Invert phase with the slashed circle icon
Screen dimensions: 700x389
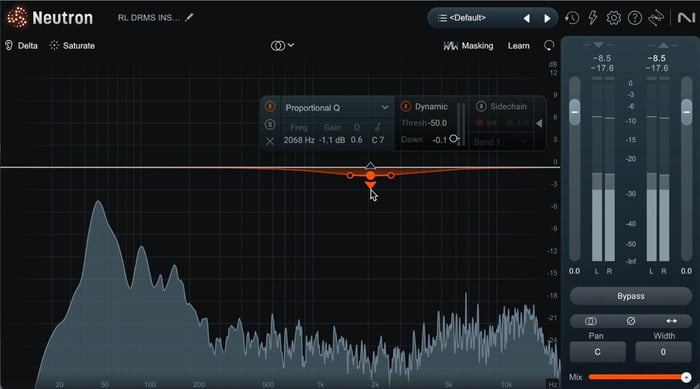click(x=631, y=321)
